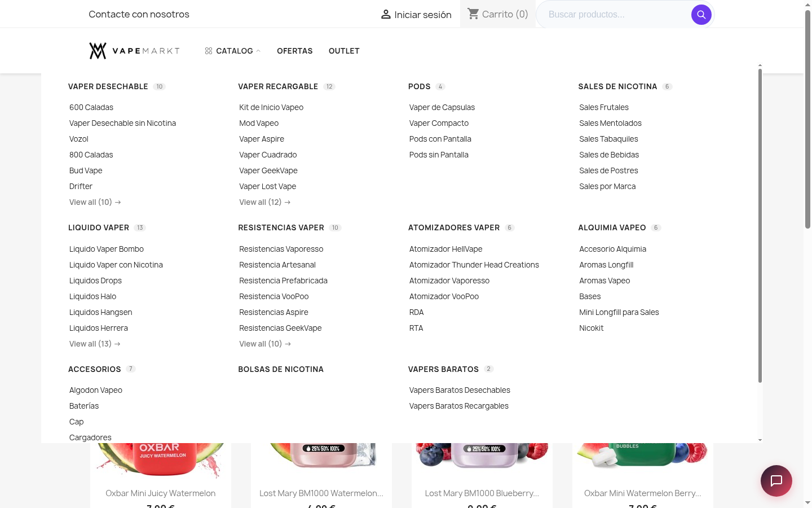Open Vapers Baratos Recargables

459,406
